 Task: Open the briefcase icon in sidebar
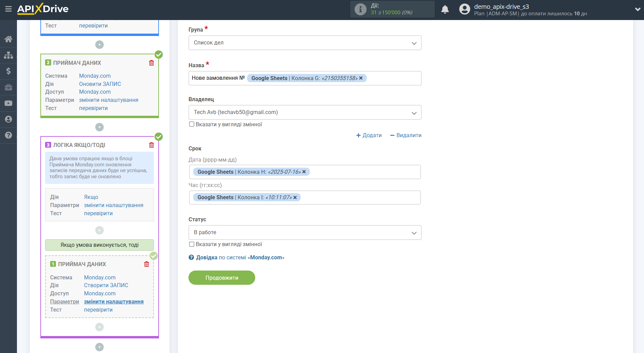[x=8, y=87]
